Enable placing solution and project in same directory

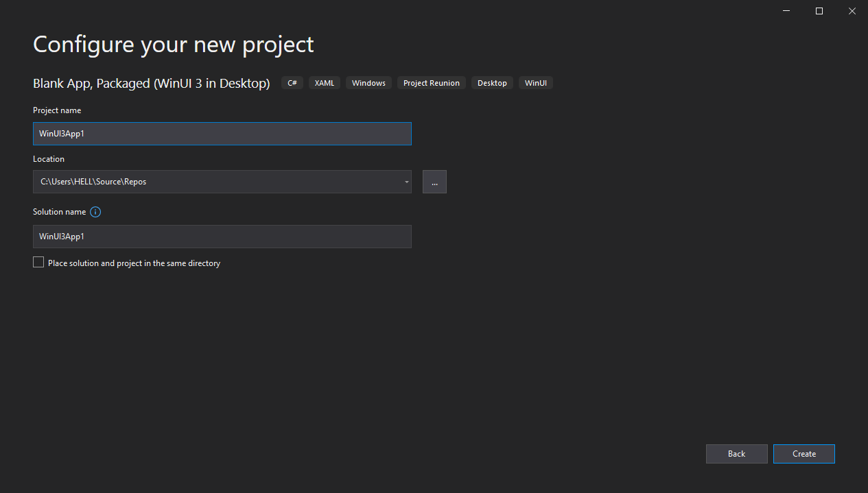coord(38,262)
